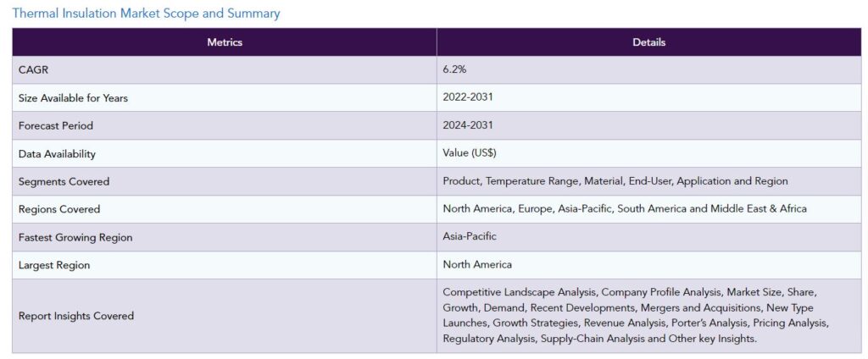The height and width of the screenshot is (359, 868).
Task: Click the Thermal Insulation Market Scope heading
Action: pos(146,14)
